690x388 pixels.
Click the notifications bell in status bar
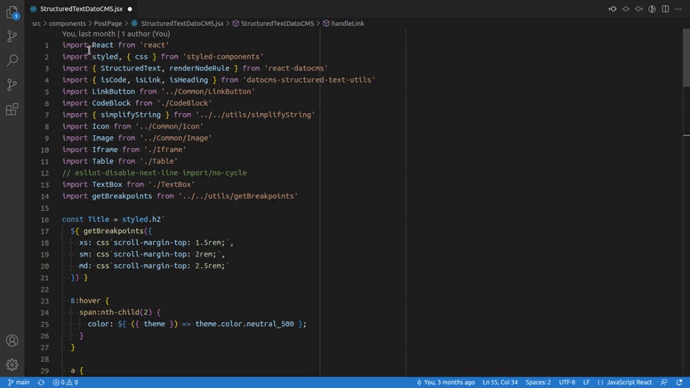coord(679,382)
